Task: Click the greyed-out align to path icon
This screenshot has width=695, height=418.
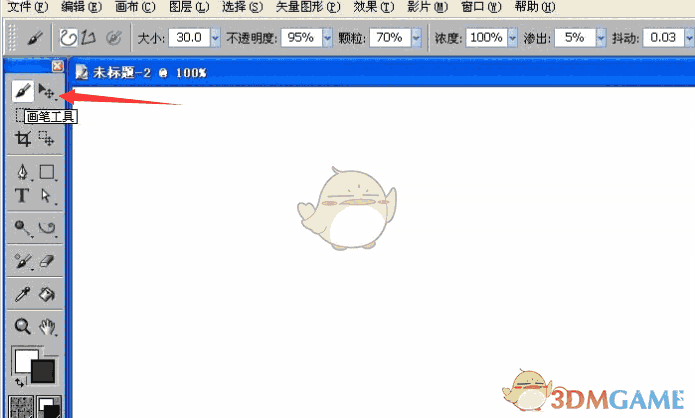Action: (113, 38)
